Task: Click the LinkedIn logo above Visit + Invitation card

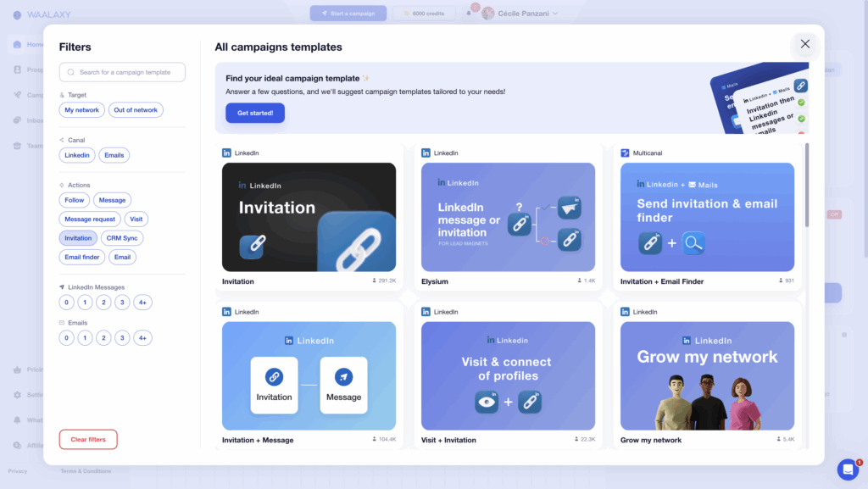Action: 426,312
